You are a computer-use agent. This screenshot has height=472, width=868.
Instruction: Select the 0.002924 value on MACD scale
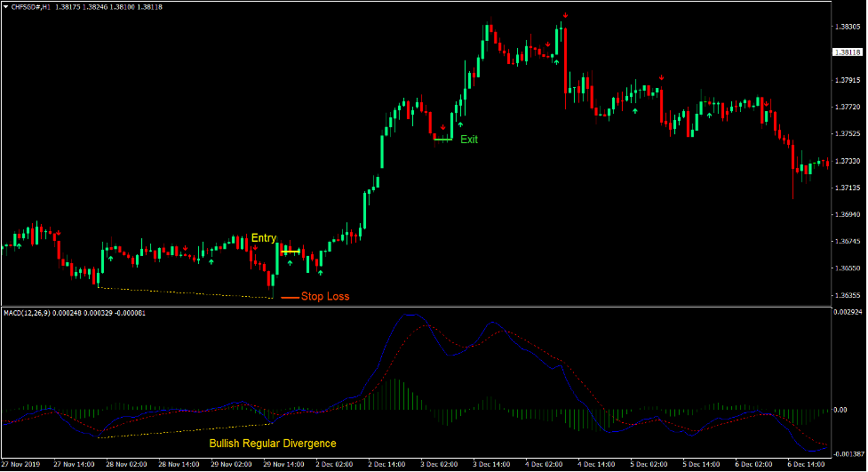pyautogui.click(x=848, y=313)
